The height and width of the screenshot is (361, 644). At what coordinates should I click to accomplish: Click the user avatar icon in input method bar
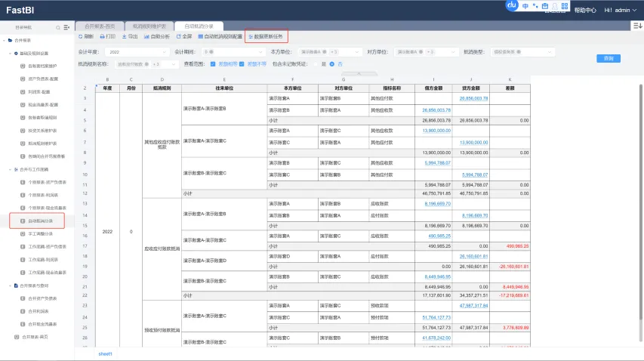pos(555,6)
